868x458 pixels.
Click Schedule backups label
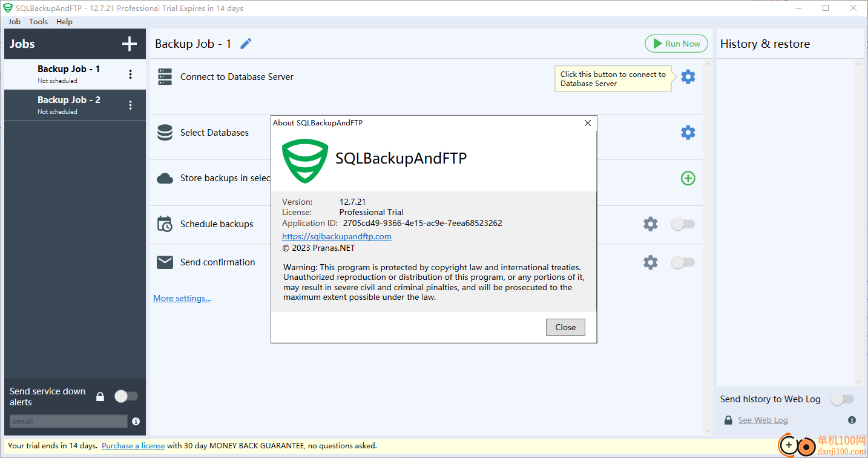point(217,224)
